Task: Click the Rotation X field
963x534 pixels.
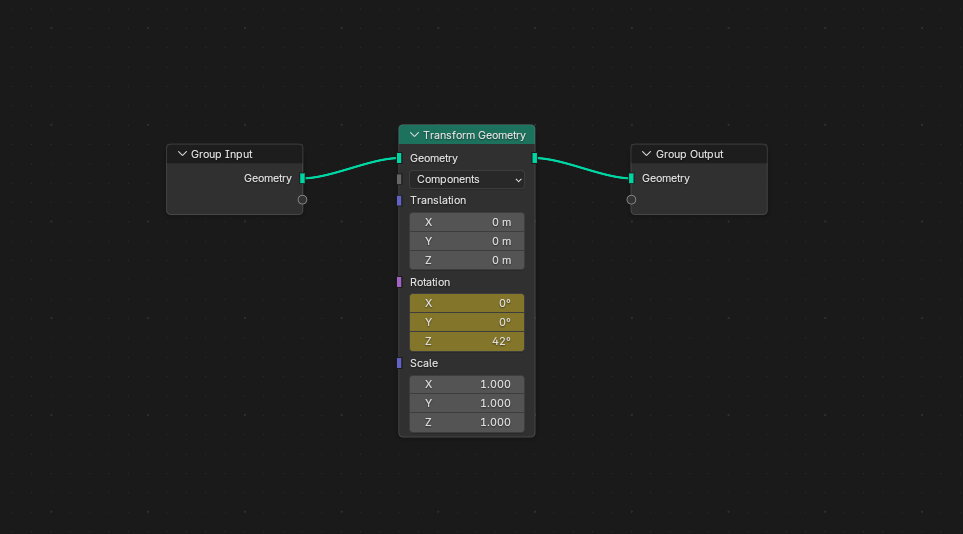Action: tap(467, 303)
